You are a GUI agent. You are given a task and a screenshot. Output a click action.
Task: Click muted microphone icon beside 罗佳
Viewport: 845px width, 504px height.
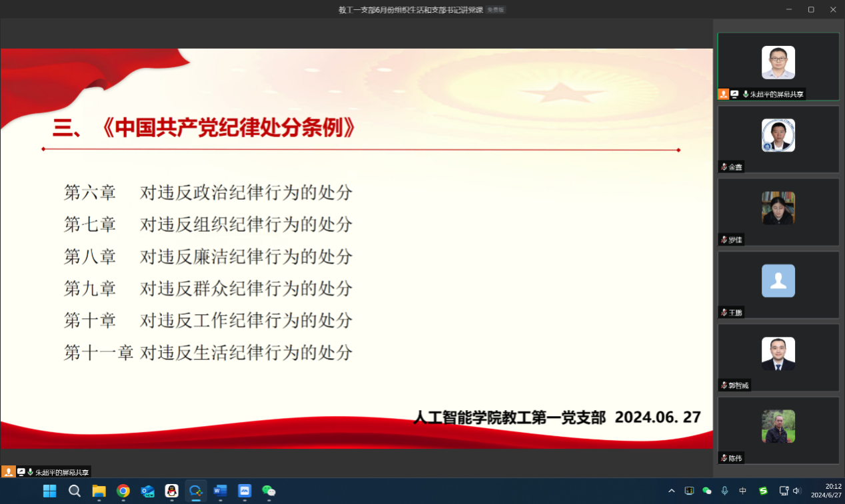click(x=724, y=240)
